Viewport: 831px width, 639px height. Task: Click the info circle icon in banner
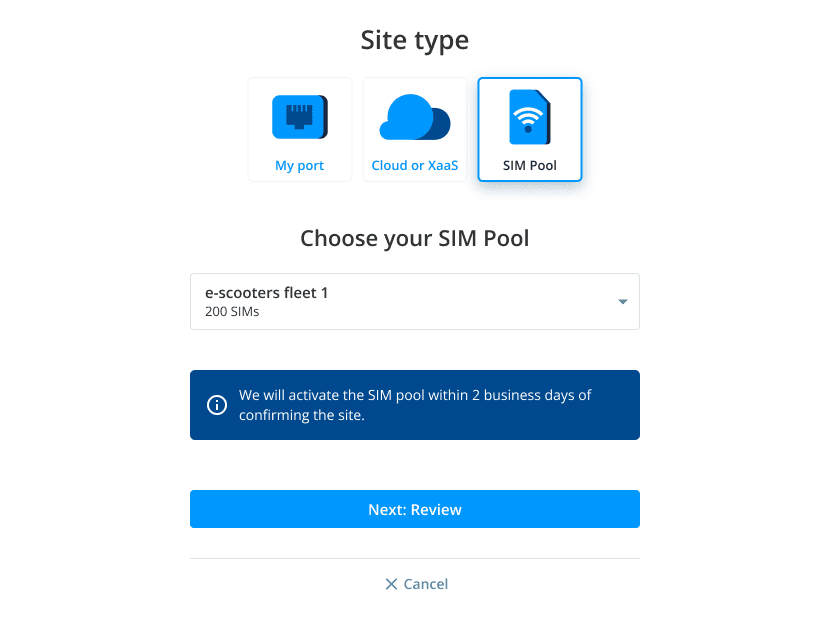pyautogui.click(x=216, y=405)
